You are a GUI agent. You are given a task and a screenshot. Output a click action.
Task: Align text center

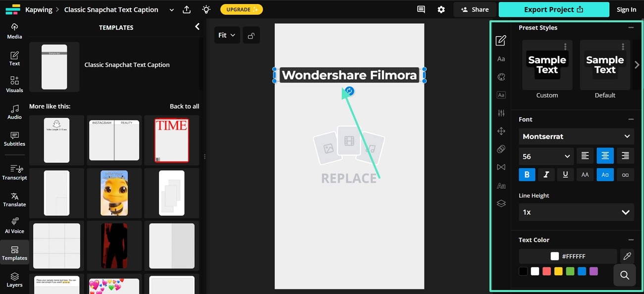605,156
